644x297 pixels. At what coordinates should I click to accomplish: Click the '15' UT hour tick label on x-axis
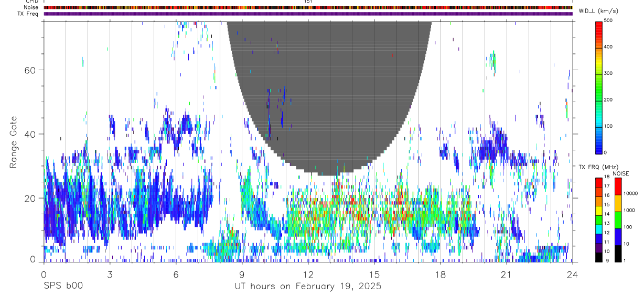coord(374,274)
